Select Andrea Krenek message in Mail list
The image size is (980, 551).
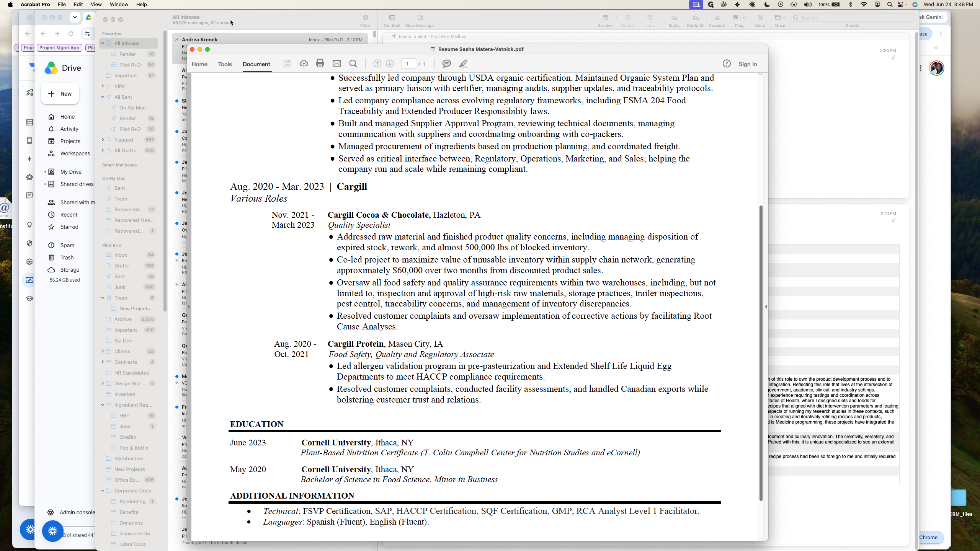pos(270,49)
